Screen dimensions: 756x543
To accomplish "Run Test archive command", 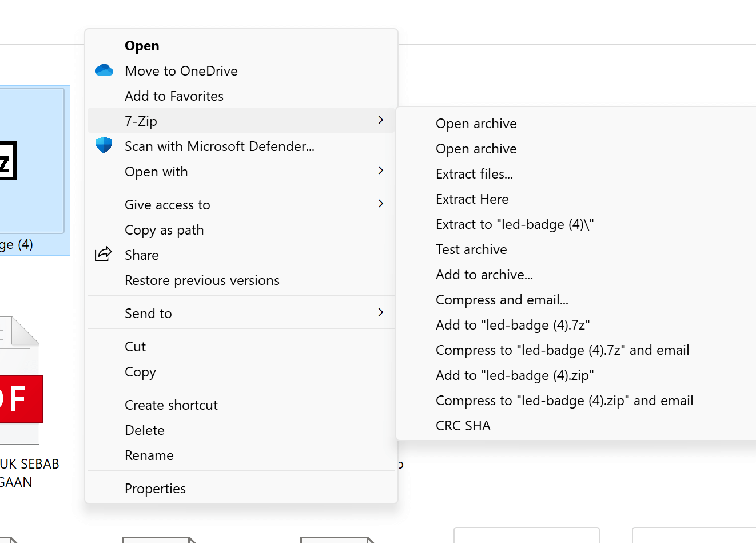I will point(471,249).
